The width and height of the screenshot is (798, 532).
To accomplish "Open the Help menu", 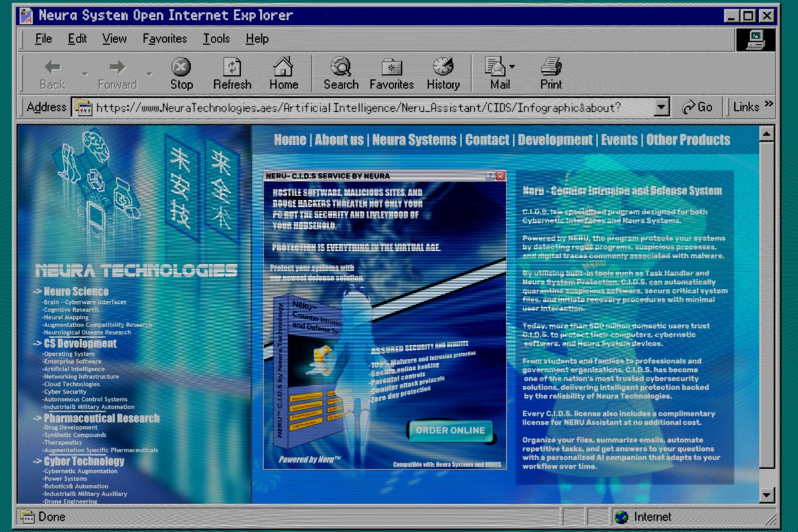I will point(257,39).
